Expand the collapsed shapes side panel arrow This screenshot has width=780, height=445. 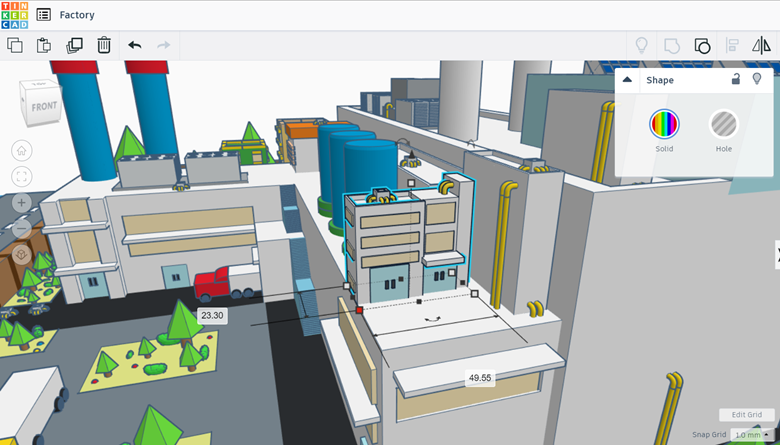coord(777,255)
